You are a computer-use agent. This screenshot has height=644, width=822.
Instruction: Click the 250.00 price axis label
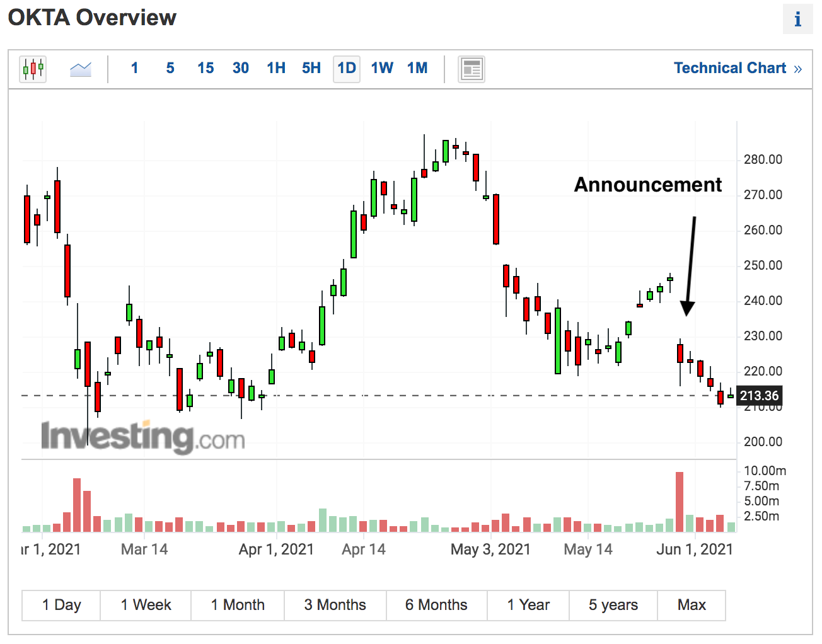tap(763, 265)
